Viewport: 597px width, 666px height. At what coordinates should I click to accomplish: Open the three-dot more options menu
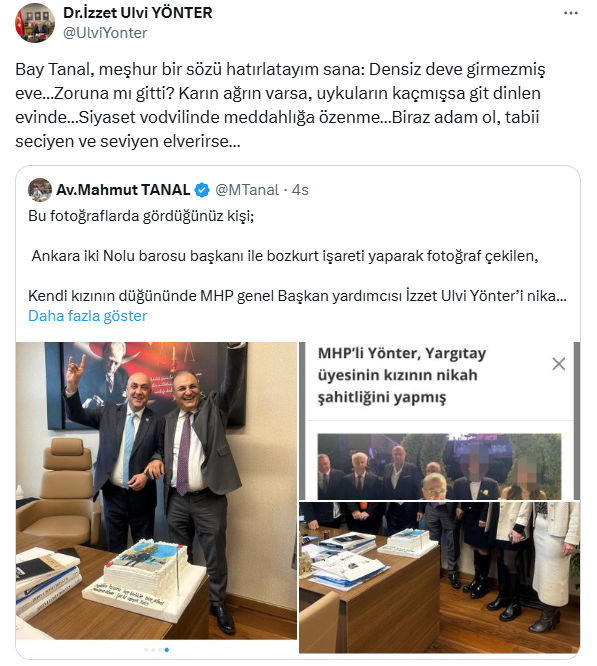point(570,13)
